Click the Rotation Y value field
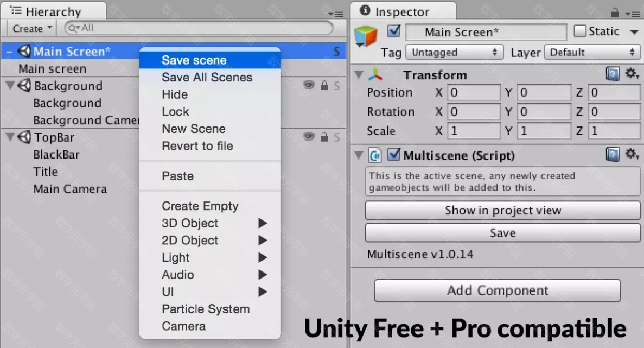The height and width of the screenshot is (348, 644). 544,112
